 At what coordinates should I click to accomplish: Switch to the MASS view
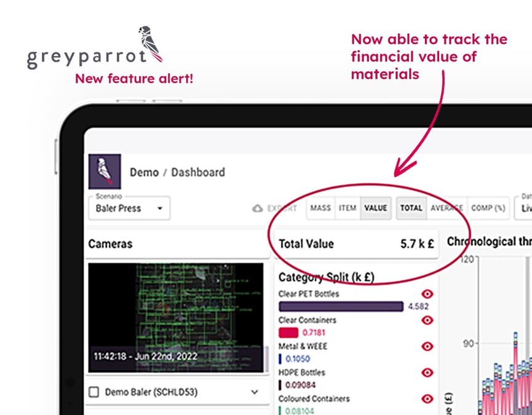pos(320,208)
